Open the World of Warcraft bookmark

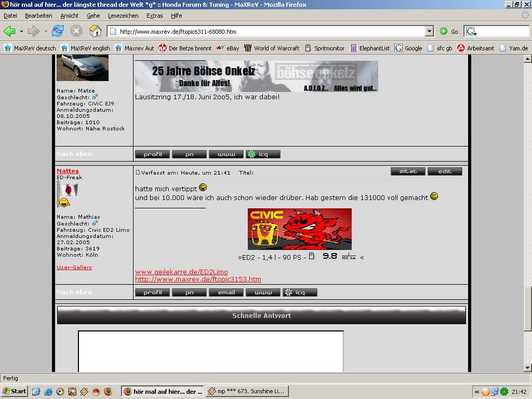(x=272, y=48)
